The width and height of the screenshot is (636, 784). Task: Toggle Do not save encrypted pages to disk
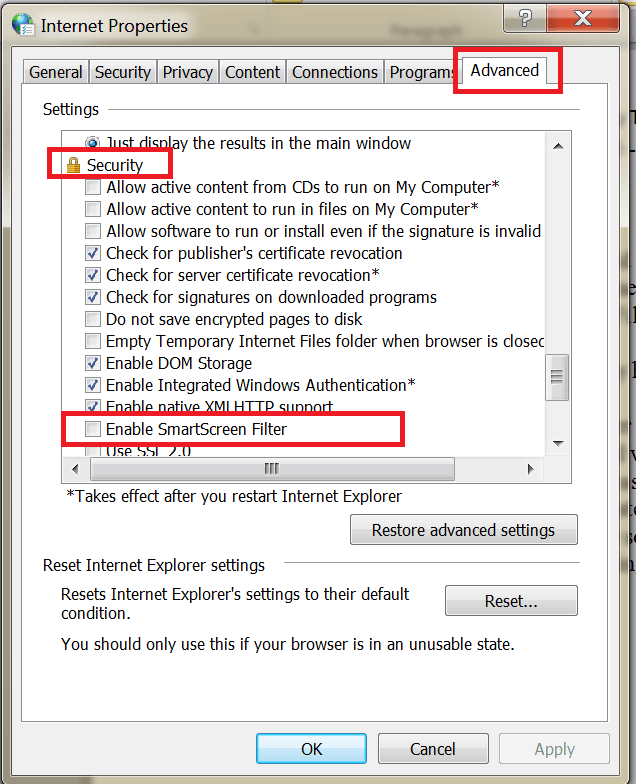point(93,319)
